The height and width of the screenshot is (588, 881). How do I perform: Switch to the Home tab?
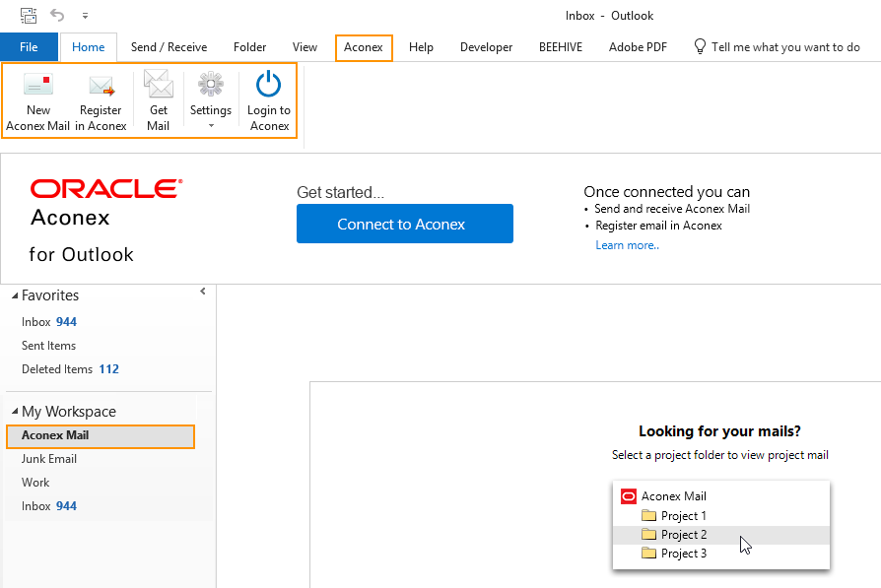pos(89,47)
